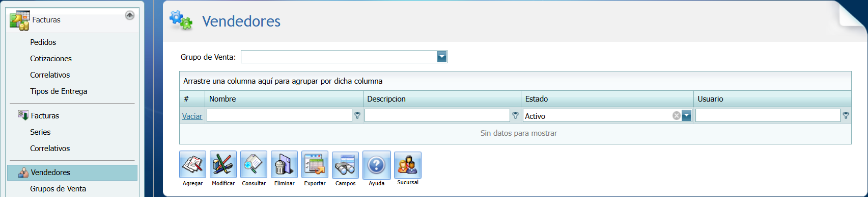Click the # column header
The image size is (868, 197).
pos(192,99)
